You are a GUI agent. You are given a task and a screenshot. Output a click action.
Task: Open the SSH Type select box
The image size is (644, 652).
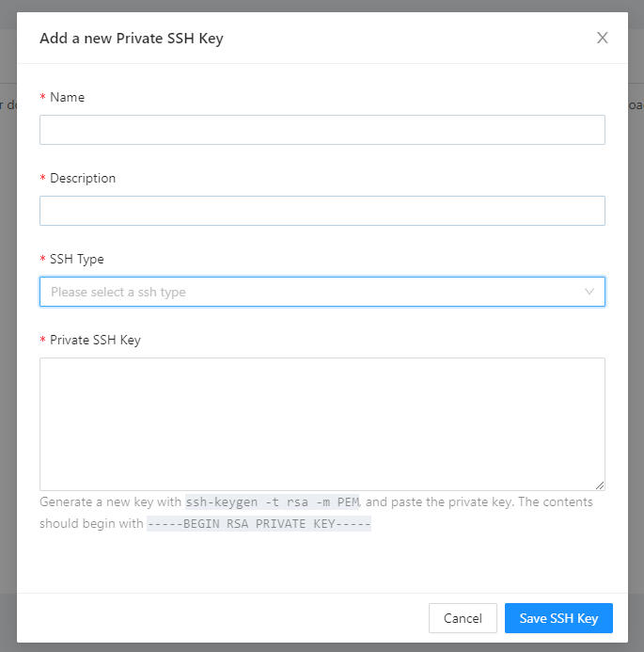pos(310,292)
